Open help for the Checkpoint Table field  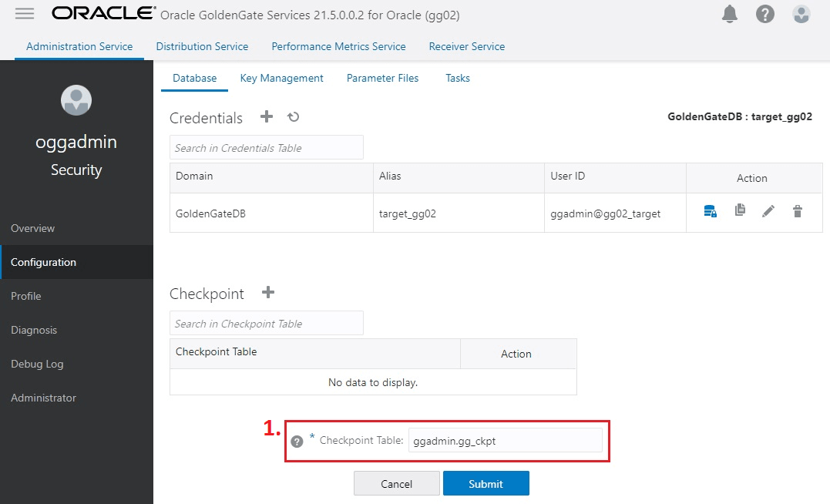[x=297, y=441]
